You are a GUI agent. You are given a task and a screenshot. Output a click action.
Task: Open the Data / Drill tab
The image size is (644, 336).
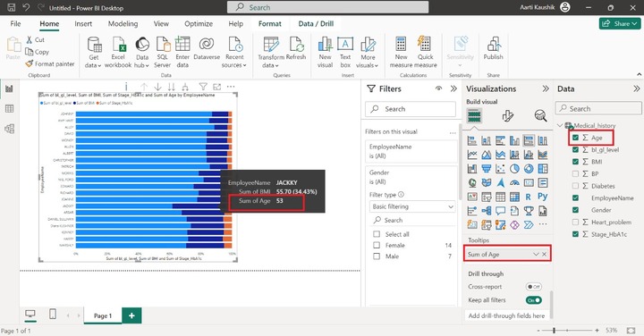point(316,24)
